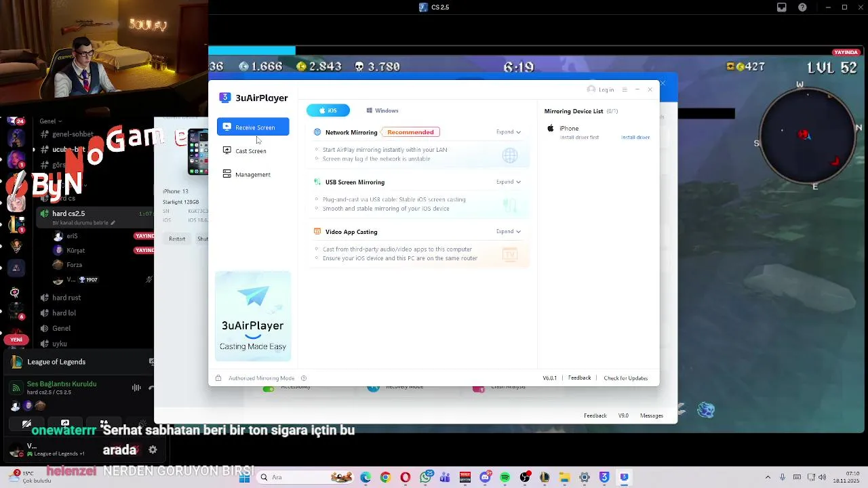Open Opera browser from taskbar

click(406, 477)
